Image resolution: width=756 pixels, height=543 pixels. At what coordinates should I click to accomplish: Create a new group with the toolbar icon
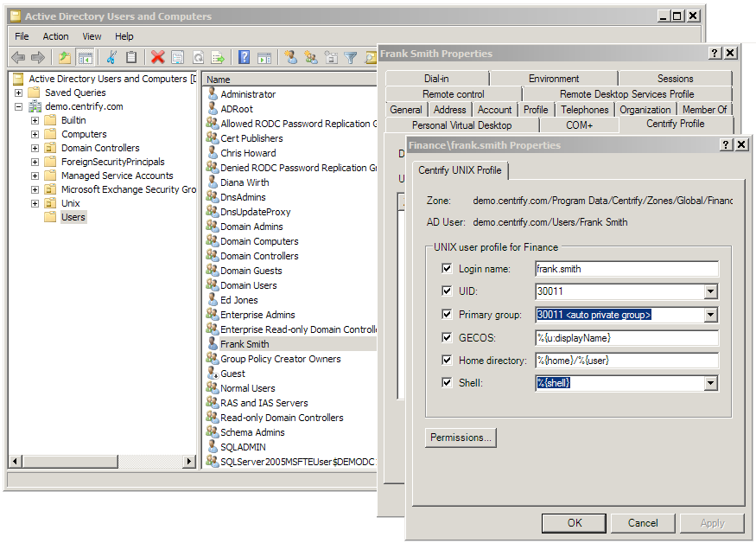(x=311, y=57)
